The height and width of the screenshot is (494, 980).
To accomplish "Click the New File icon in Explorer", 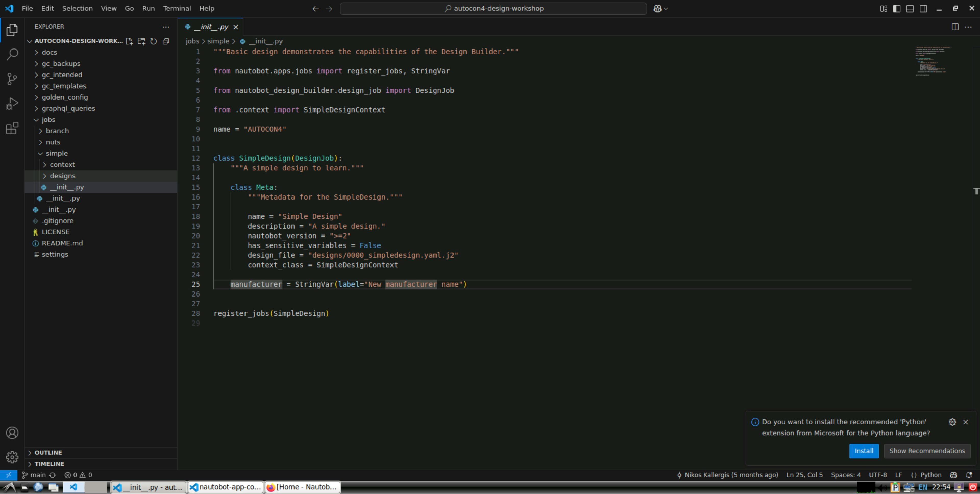I will click(x=129, y=41).
